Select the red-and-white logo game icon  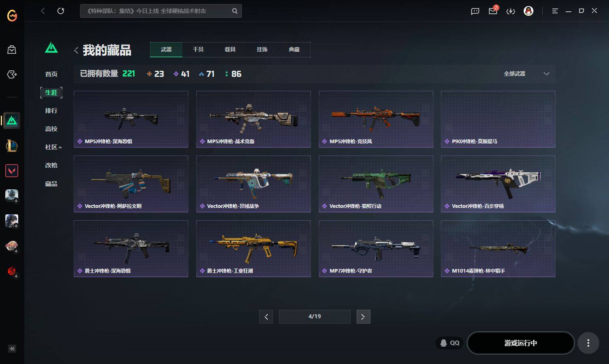tap(12, 246)
